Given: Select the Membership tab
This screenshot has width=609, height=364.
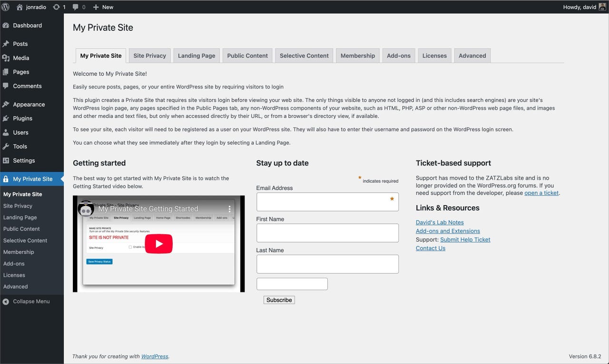Looking at the screenshot, I should (358, 56).
